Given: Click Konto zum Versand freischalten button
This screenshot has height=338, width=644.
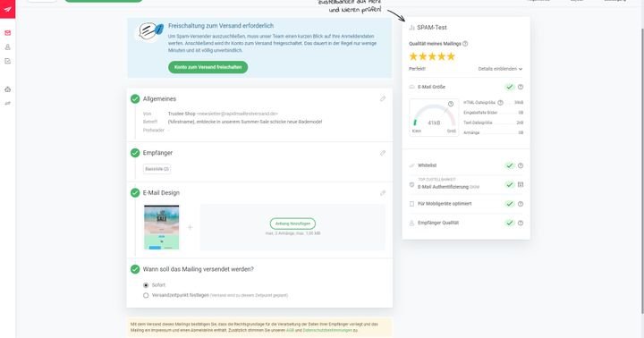Looking at the screenshot, I should [x=208, y=67].
